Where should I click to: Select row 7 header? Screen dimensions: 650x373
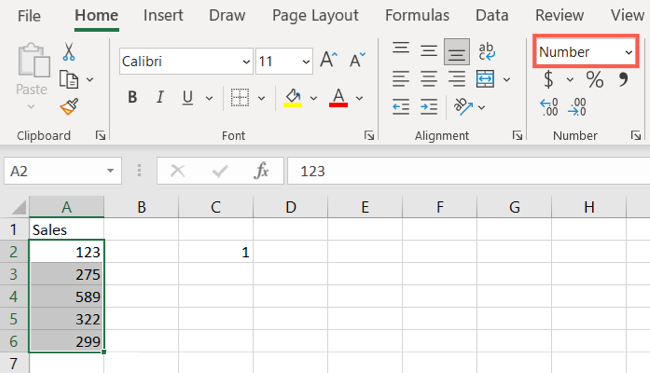coord(14,363)
